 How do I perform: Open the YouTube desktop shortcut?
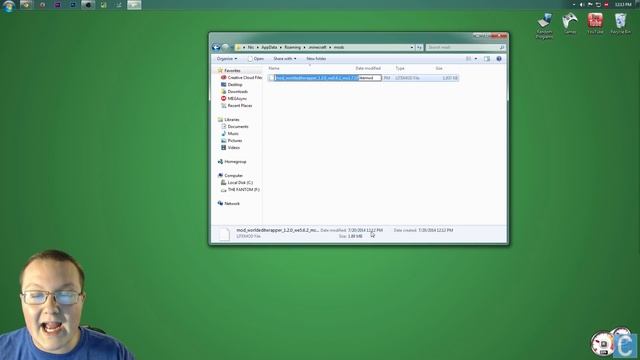pos(595,24)
